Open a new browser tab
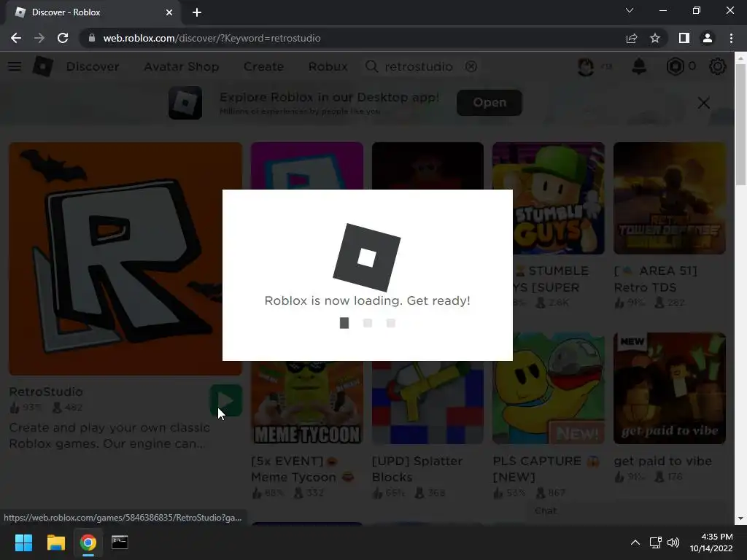Screen dimensions: 747x560 (197, 12)
